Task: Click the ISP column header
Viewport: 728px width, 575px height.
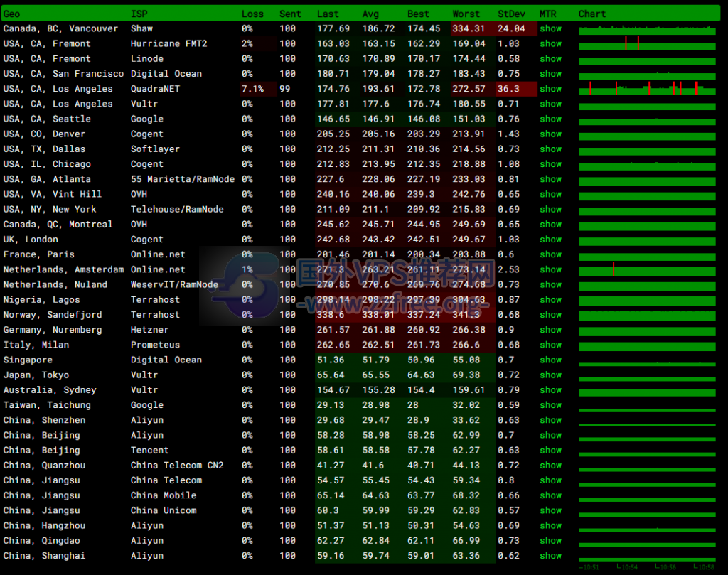Action: [x=139, y=14]
